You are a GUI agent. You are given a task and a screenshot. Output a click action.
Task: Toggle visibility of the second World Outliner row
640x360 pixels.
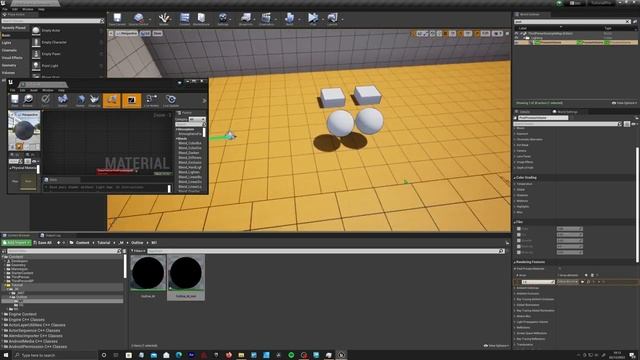pyautogui.click(x=516, y=38)
